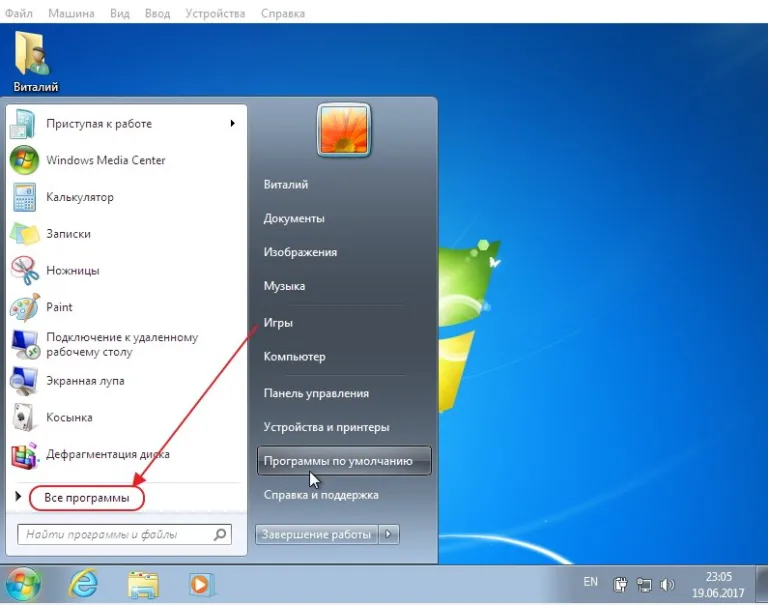The height and width of the screenshot is (605, 768).
Task: Open the shutdown options arrow
Action: [x=388, y=534]
